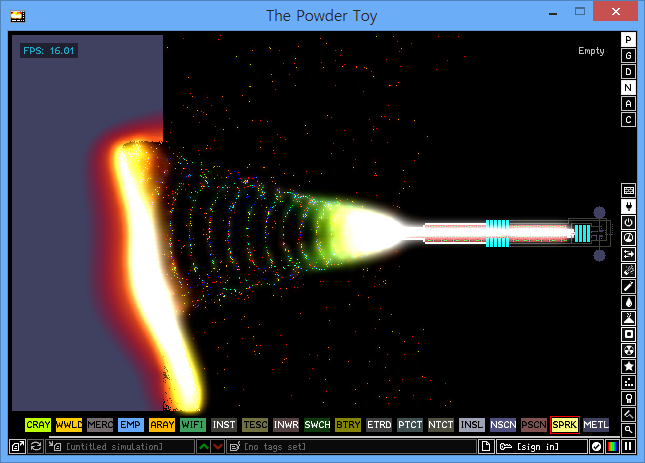Open the Liquids droplet category
This screenshot has width=645, height=463.
628,303
